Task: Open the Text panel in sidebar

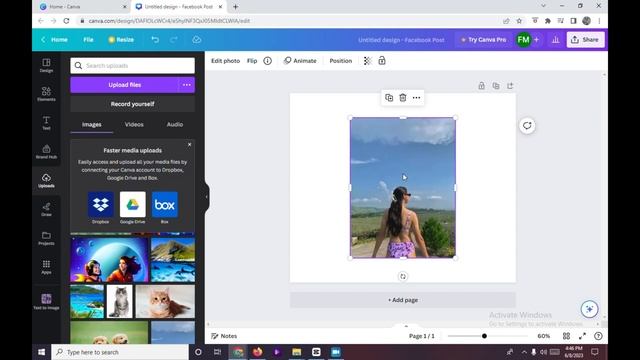Action: click(46, 122)
